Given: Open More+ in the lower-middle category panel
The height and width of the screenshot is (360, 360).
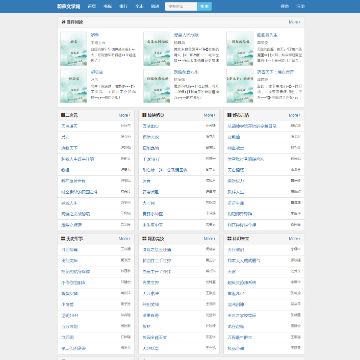Looking at the screenshot, I should (x=210, y=239).
